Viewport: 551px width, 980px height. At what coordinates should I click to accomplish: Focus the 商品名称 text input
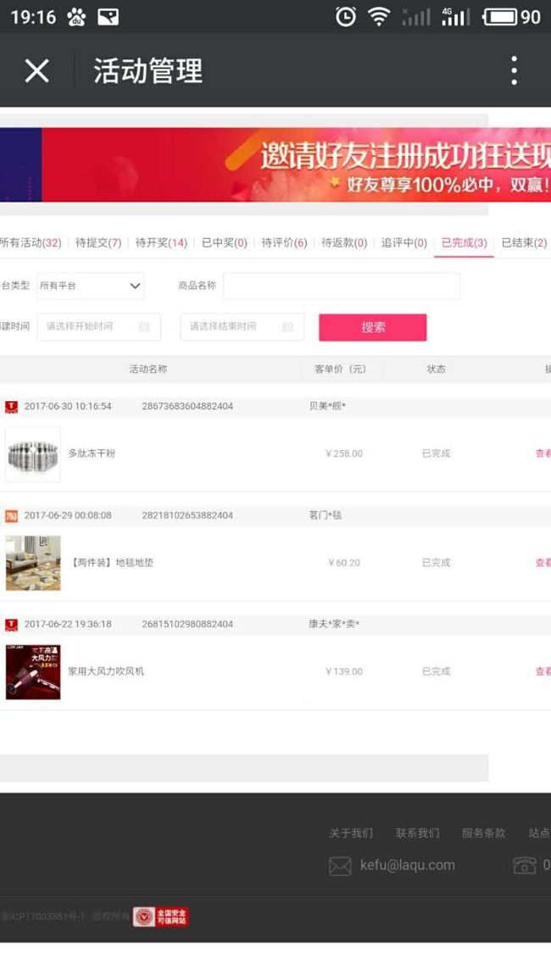(342, 286)
